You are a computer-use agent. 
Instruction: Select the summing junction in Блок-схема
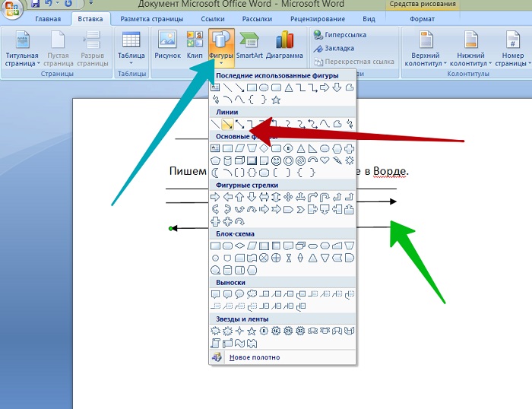[264, 258]
